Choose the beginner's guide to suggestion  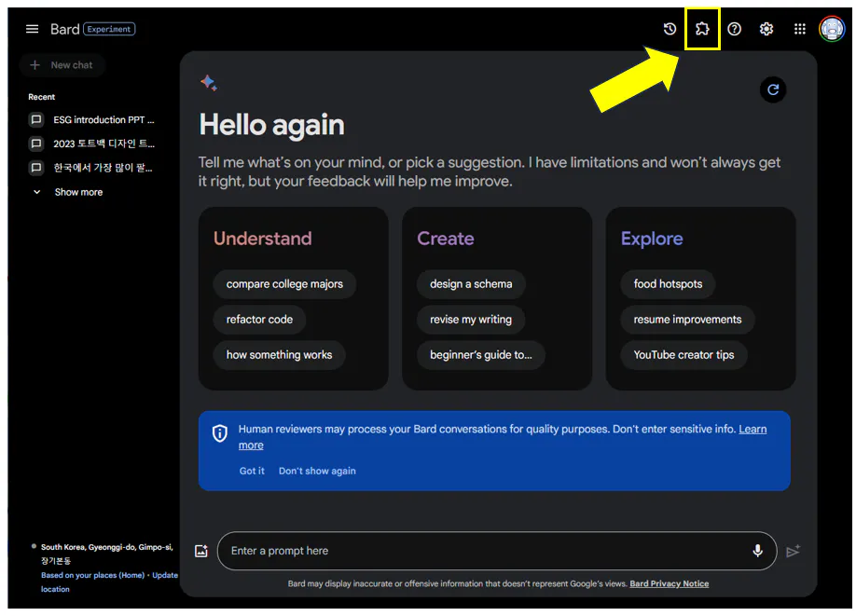point(480,355)
